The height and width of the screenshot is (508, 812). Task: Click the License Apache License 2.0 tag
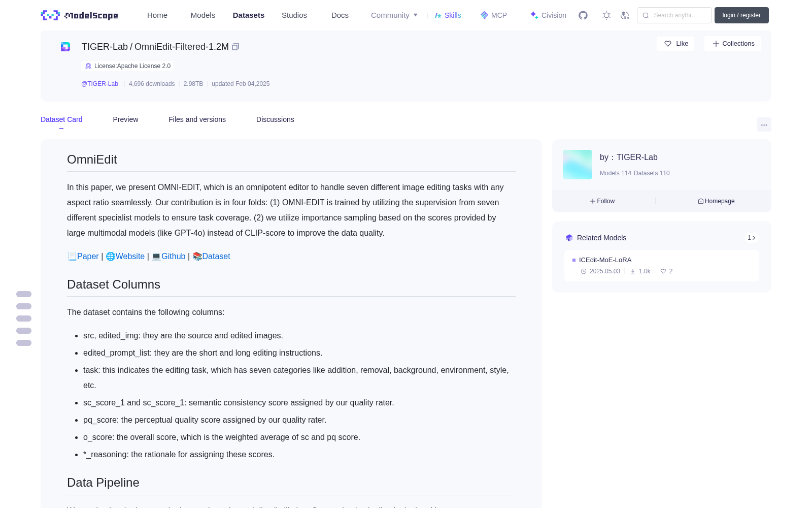[127, 66]
